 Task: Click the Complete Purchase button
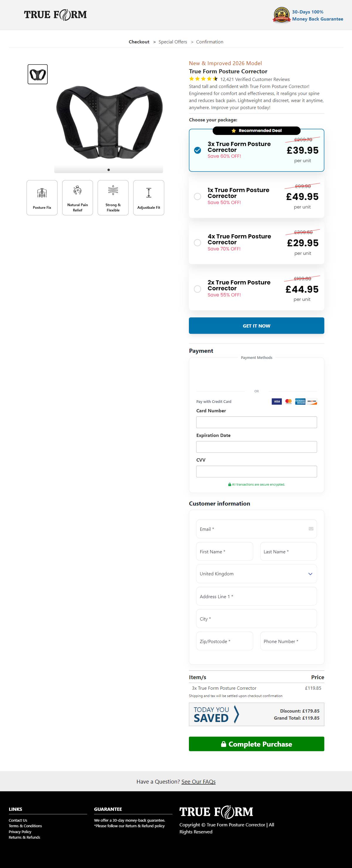pos(256,744)
